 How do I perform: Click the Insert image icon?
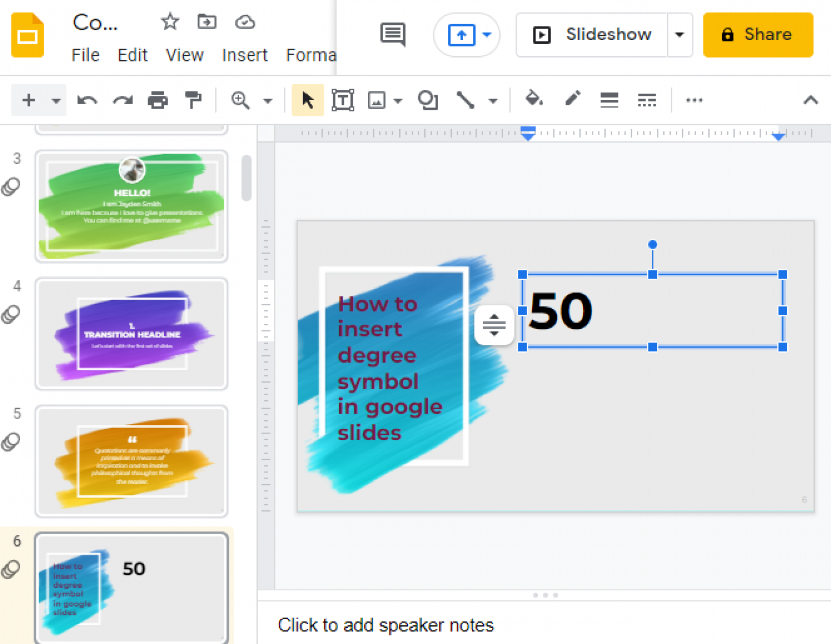pos(376,100)
